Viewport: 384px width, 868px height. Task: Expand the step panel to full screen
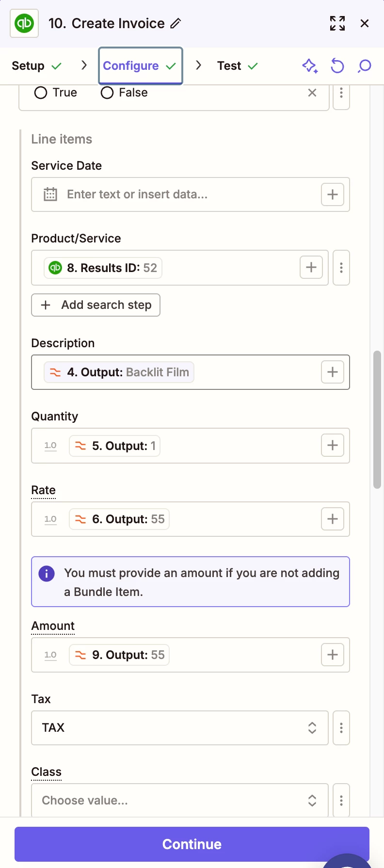point(337,23)
